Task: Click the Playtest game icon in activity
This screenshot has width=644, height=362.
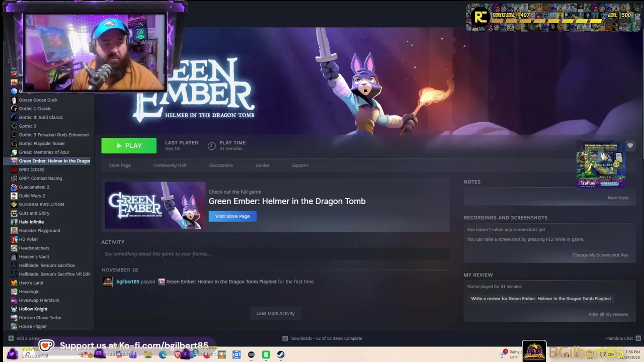Action: [x=162, y=282]
